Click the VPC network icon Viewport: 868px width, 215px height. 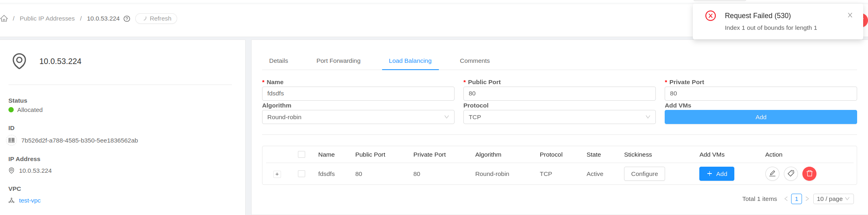pos(12,201)
